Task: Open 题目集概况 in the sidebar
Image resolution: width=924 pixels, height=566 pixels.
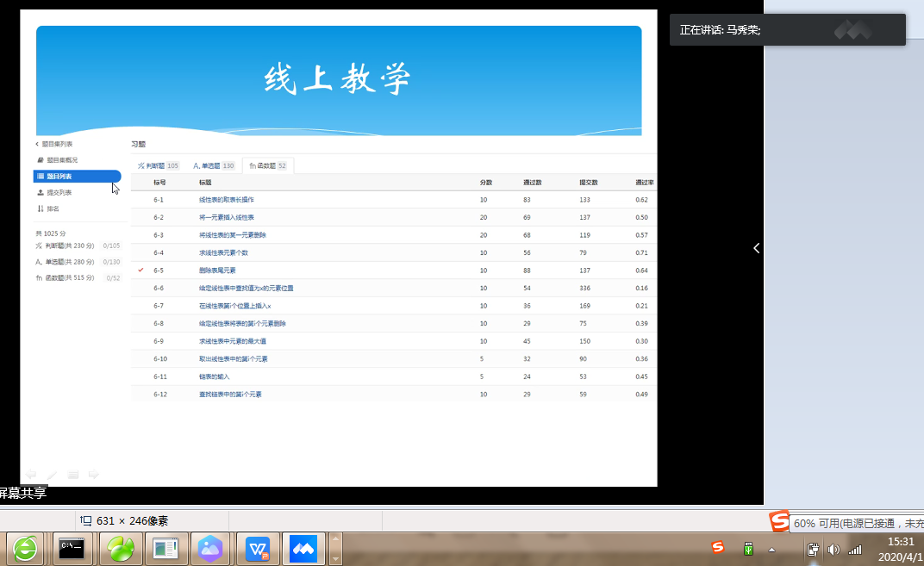Action: (61, 160)
